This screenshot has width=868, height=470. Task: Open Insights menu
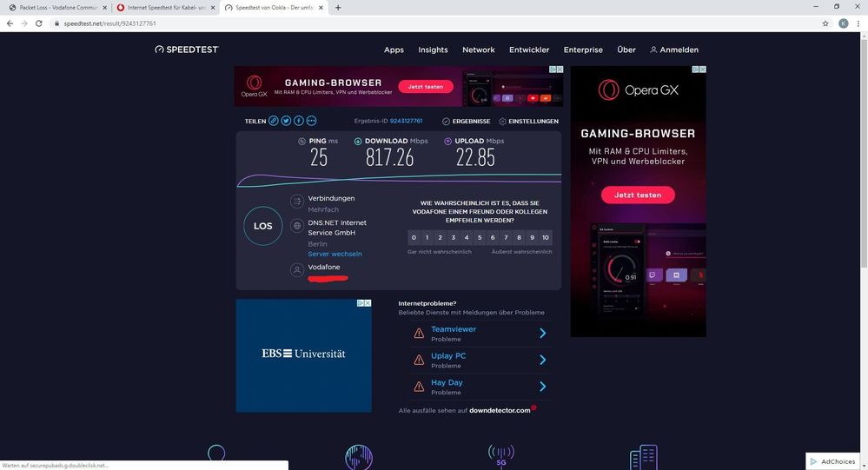tap(433, 50)
